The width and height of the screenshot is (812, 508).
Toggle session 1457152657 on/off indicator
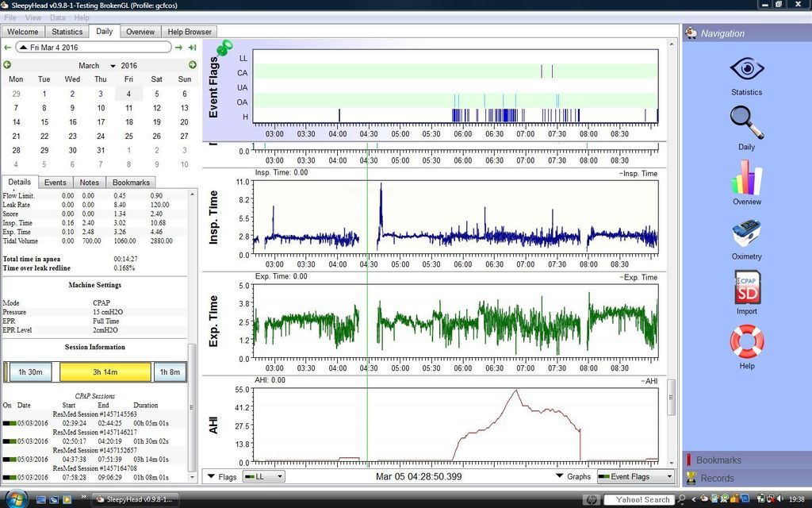(10, 460)
